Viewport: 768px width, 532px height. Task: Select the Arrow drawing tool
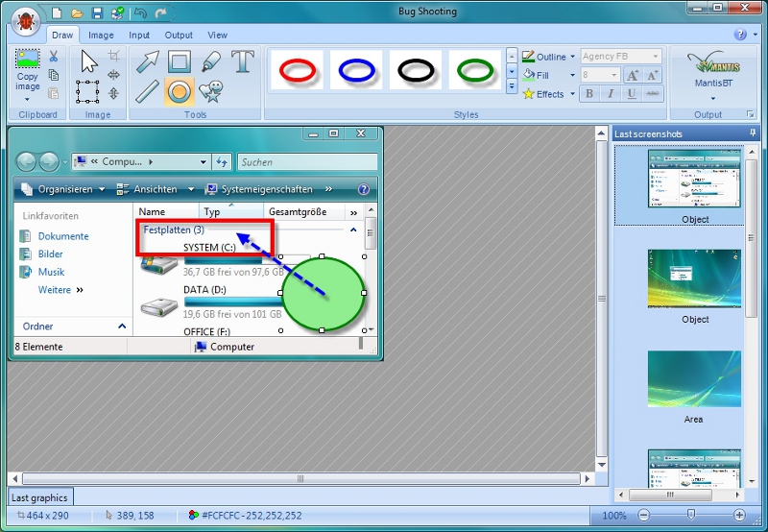(147, 62)
